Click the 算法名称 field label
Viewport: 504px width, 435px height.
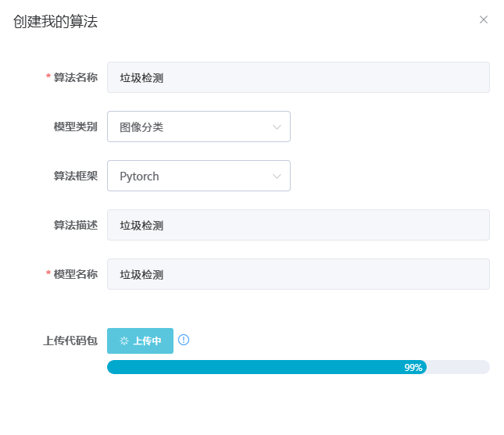75,77
